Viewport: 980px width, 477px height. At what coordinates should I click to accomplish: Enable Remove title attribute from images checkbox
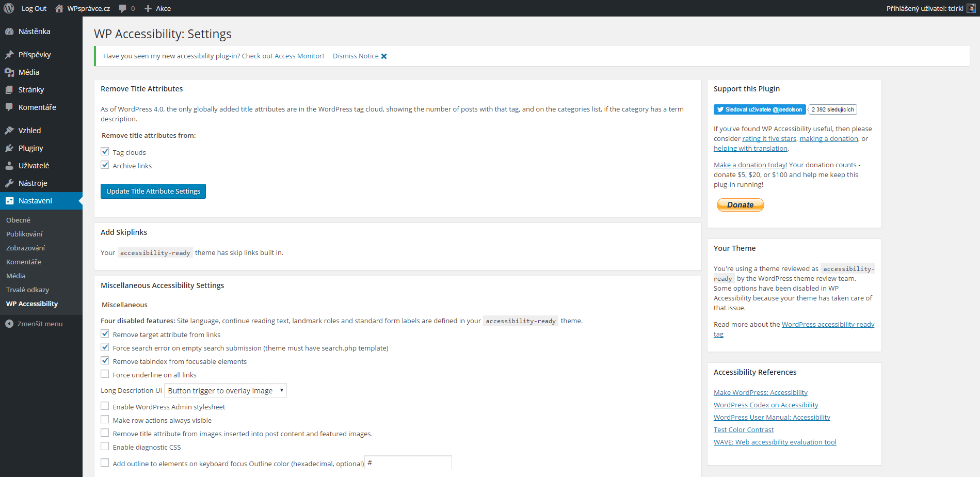pyautogui.click(x=105, y=433)
